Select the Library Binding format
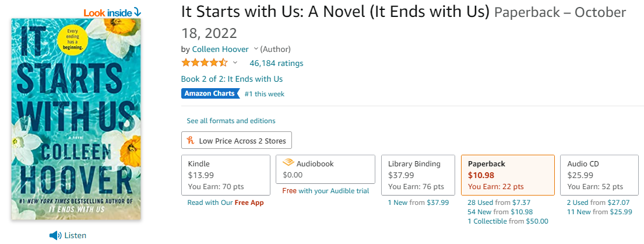 pos(417,175)
